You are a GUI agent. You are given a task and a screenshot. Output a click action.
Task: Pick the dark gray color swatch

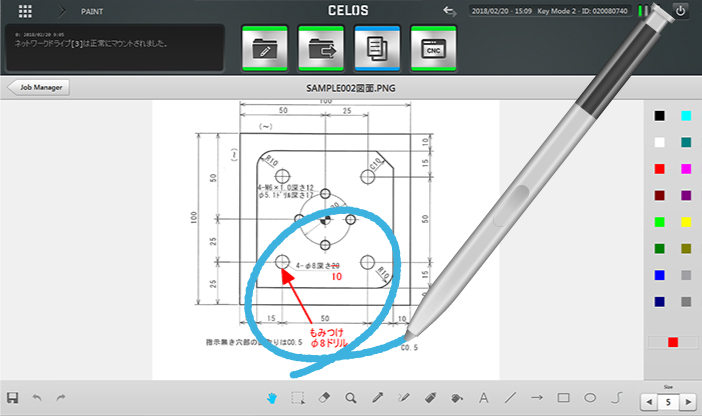(686, 302)
